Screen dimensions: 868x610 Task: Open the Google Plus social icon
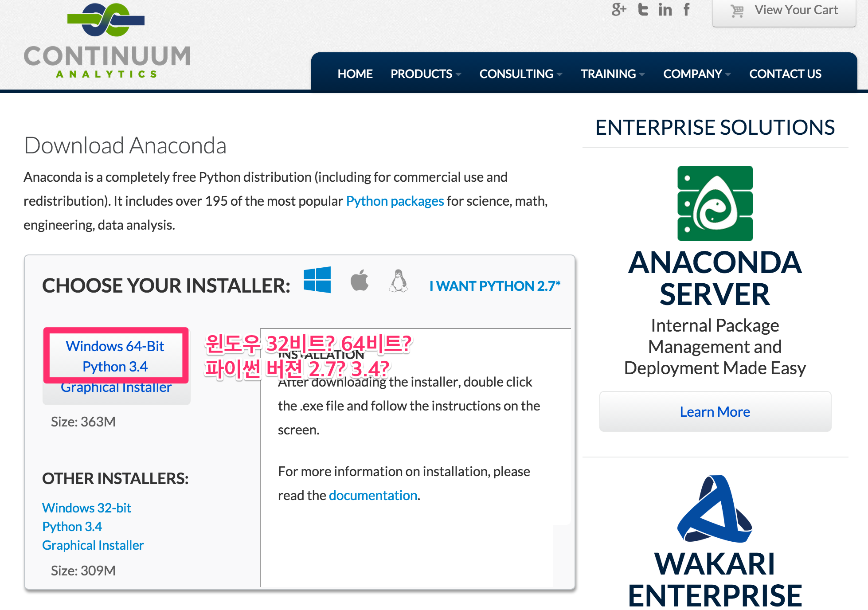(x=618, y=9)
